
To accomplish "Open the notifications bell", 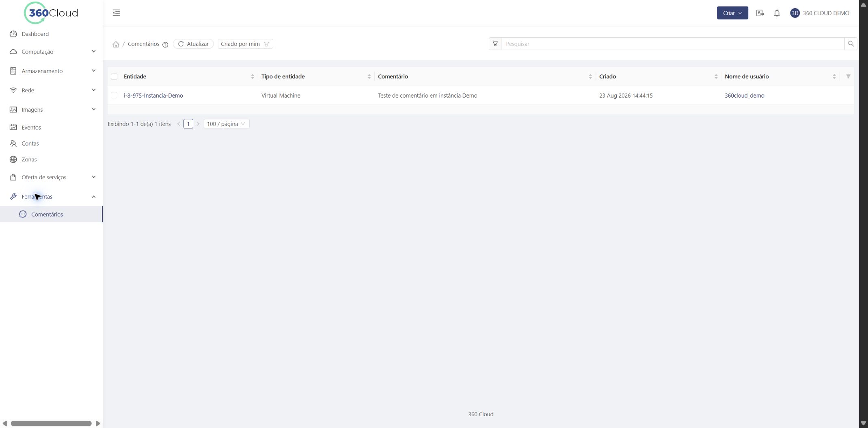I will [x=777, y=13].
